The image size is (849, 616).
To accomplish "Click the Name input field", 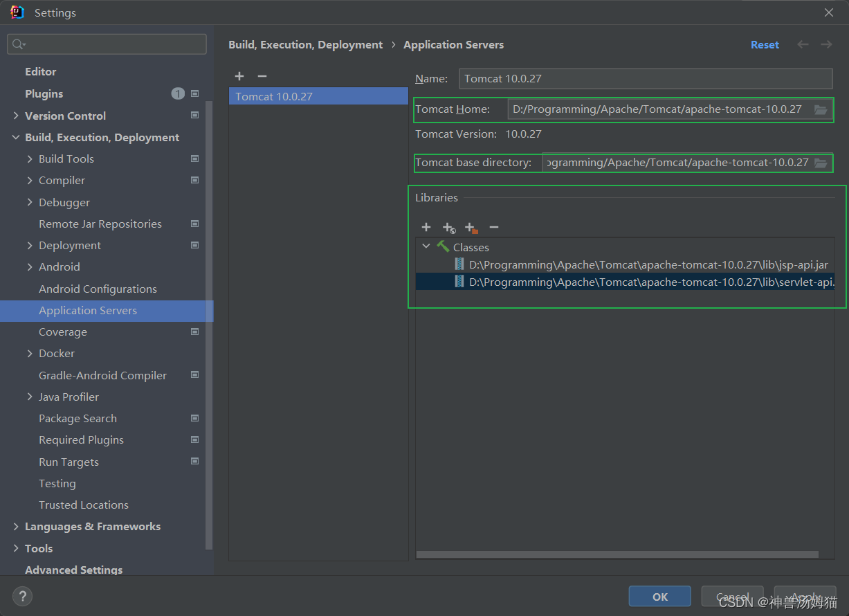I will [646, 78].
